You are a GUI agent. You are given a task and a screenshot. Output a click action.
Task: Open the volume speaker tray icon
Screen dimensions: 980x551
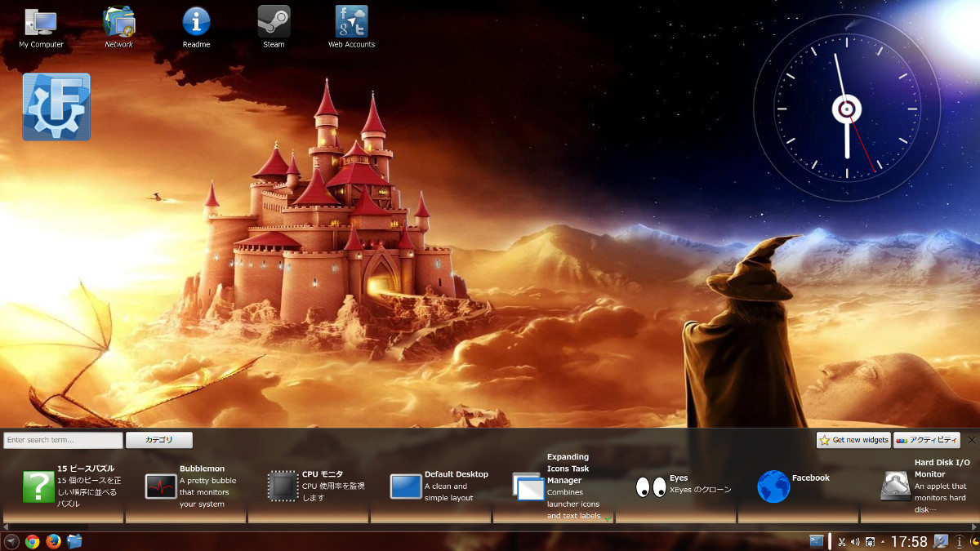pos(856,541)
